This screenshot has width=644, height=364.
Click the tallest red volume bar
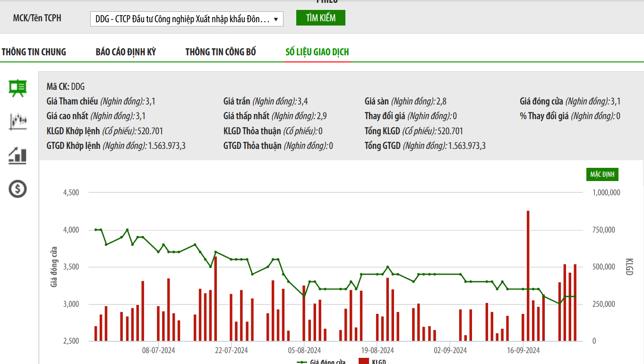(x=528, y=274)
